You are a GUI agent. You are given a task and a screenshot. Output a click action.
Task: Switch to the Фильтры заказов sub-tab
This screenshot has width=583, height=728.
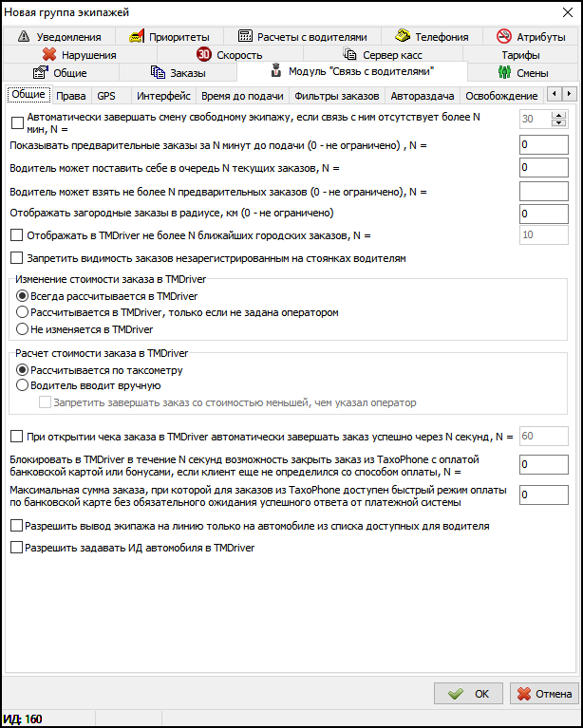(x=337, y=96)
